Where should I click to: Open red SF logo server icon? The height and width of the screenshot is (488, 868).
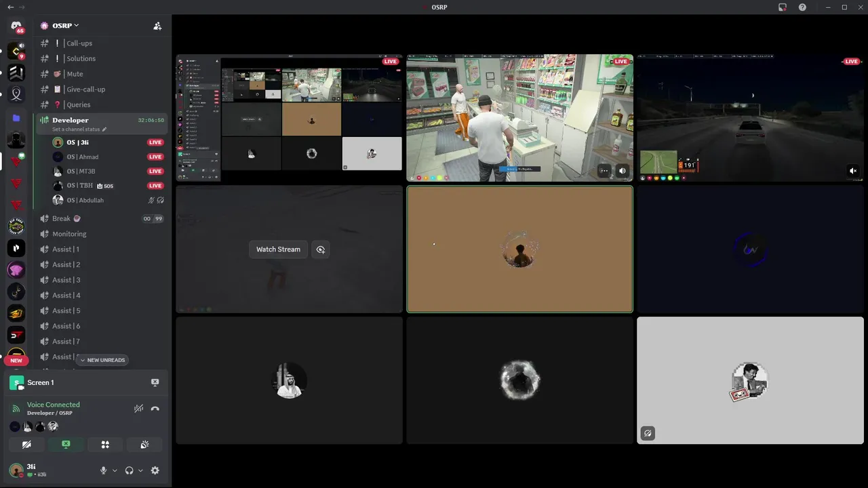pos(16,335)
